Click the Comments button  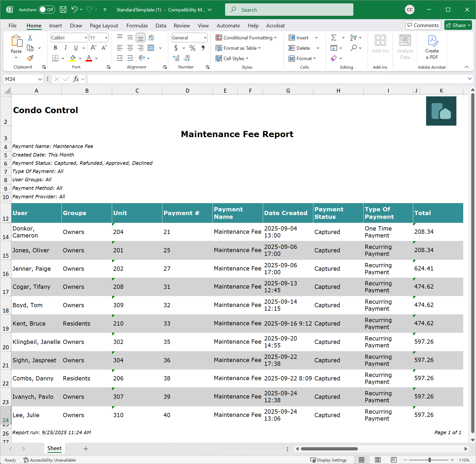[423, 25]
